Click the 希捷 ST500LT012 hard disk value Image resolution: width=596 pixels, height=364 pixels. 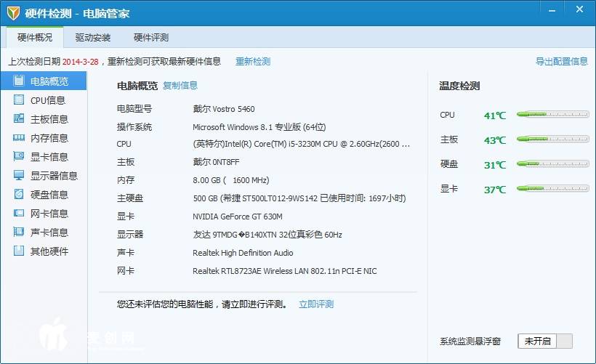point(299,198)
